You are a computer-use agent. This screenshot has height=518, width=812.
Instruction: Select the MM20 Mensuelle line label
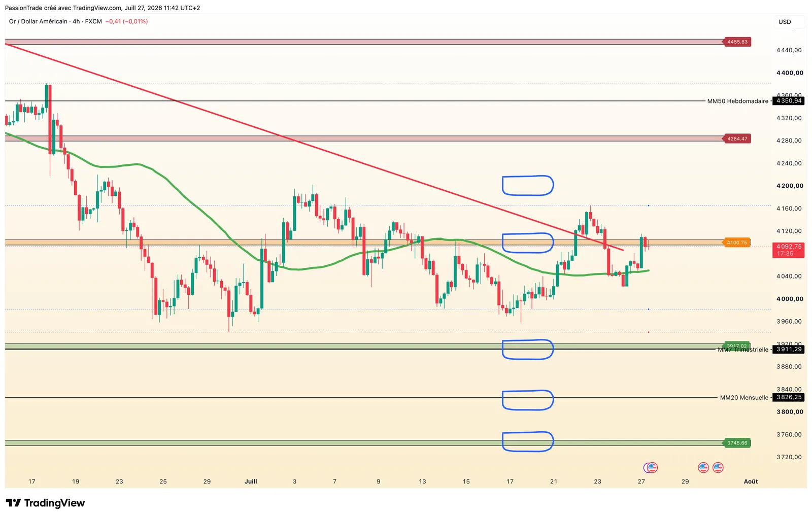point(744,397)
